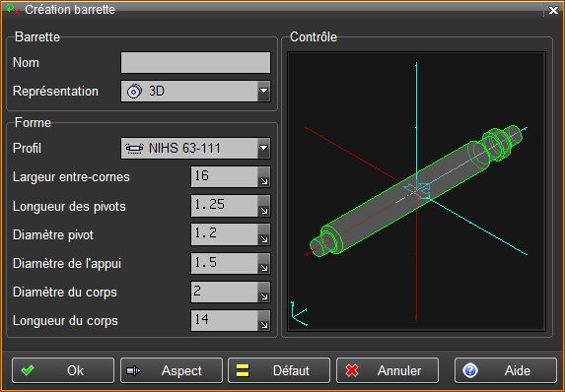
Task: Cancel with the Annuler button
Action: 388,370
